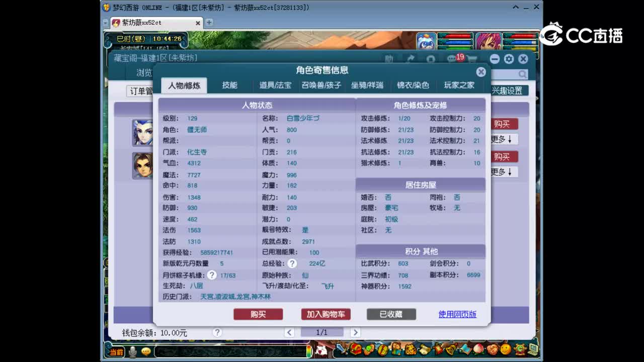Go to previous page arrow
Viewport: 644px width, 362px height.
coord(289,332)
